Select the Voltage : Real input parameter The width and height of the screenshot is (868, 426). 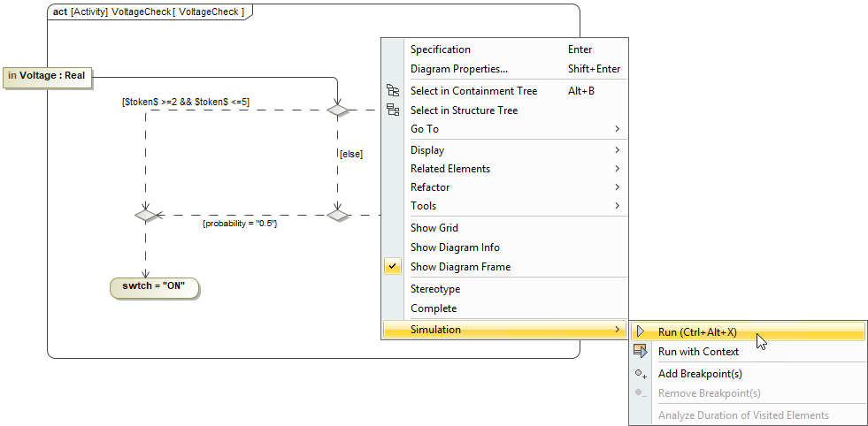(x=48, y=76)
